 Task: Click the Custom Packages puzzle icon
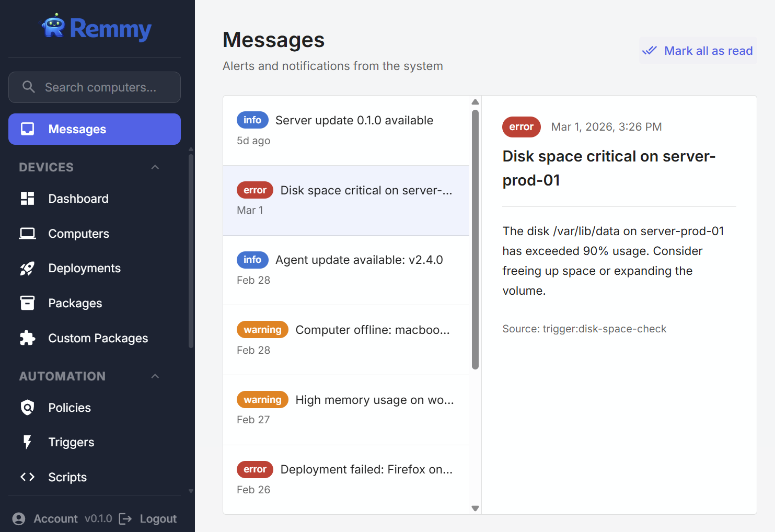point(27,338)
